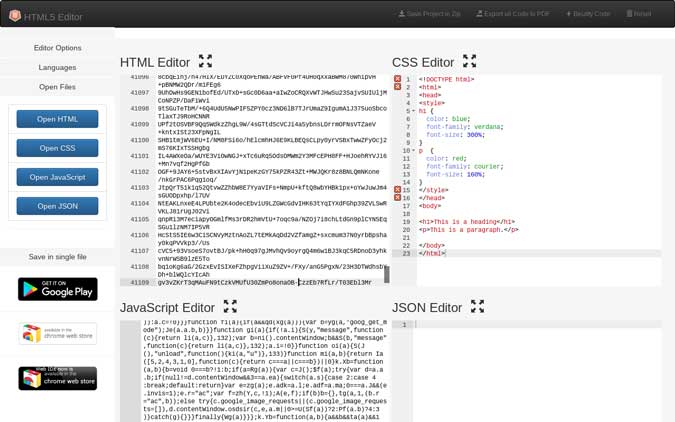Viewport: 675px width, 422px height.
Task: Click the Open JSON button
Action: click(57, 206)
